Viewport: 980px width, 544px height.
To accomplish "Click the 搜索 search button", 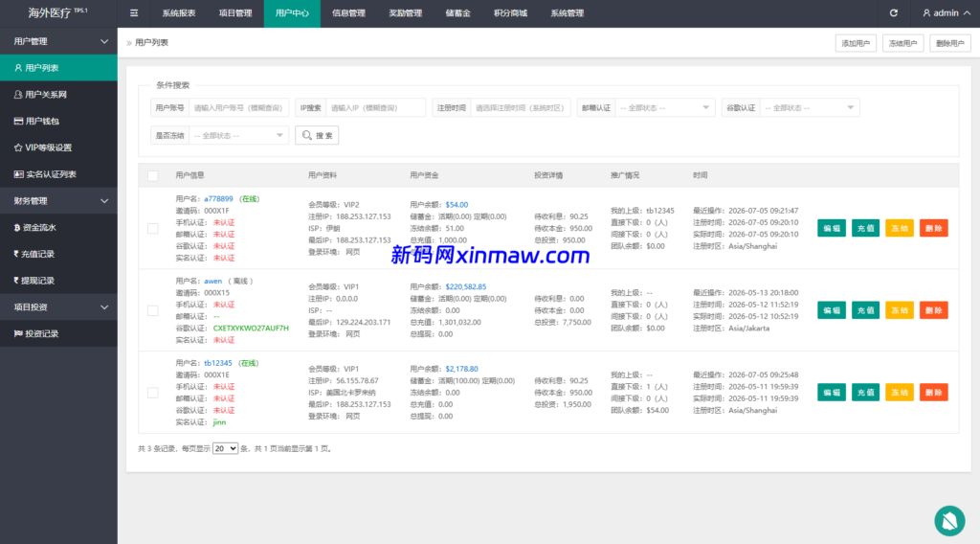I will [x=317, y=135].
